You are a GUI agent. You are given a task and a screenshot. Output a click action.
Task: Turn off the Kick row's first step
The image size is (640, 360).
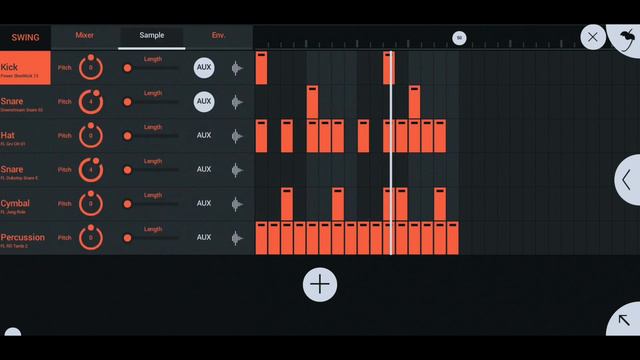click(x=262, y=68)
